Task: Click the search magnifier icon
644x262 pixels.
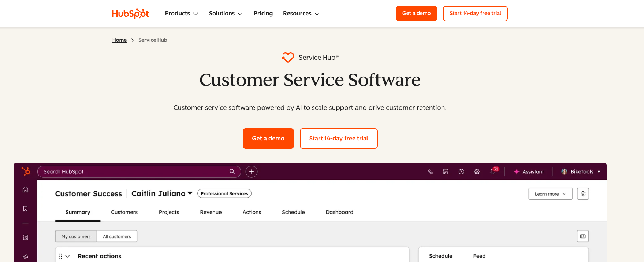Action: (x=232, y=171)
